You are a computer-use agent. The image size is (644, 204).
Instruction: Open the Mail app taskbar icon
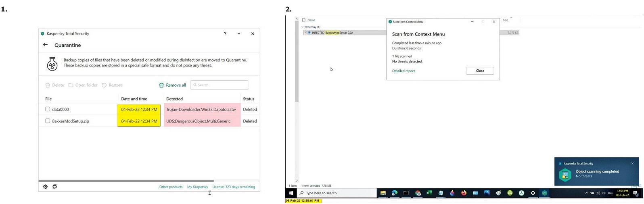click(475, 193)
